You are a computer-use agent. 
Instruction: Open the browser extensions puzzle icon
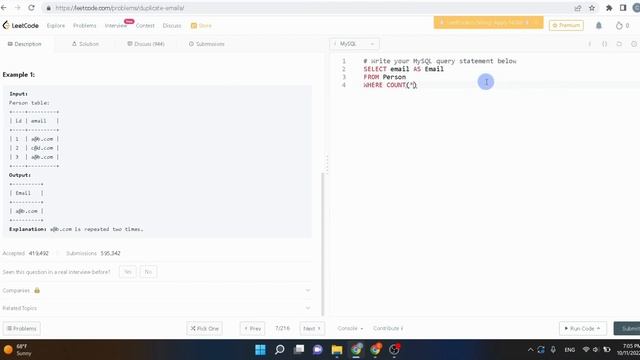(609, 8)
